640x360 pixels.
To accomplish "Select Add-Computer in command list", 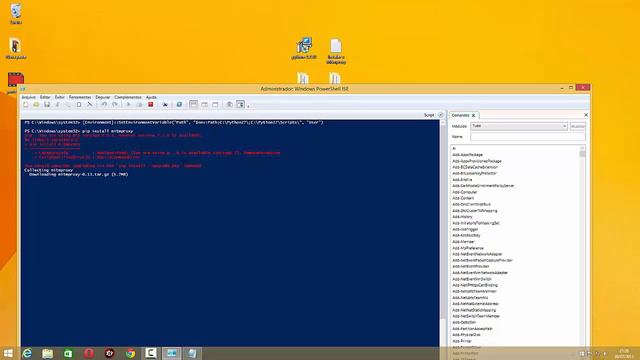I will pos(464,192).
